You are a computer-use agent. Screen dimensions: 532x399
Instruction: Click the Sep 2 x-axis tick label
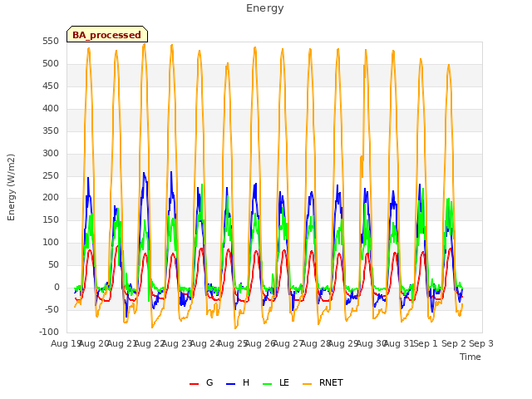coord(454,343)
